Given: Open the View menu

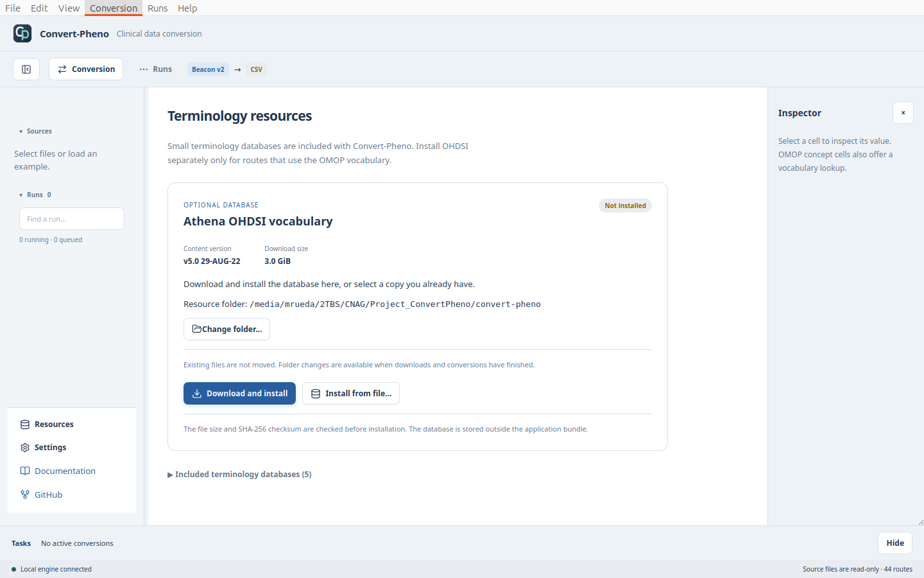Looking at the screenshot, I should (69, 8).
